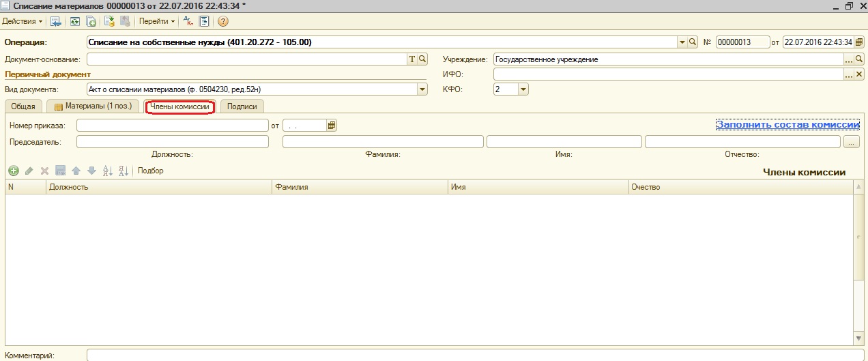Click the document number field 00000013
868x361 pixels.
[742, 42]
